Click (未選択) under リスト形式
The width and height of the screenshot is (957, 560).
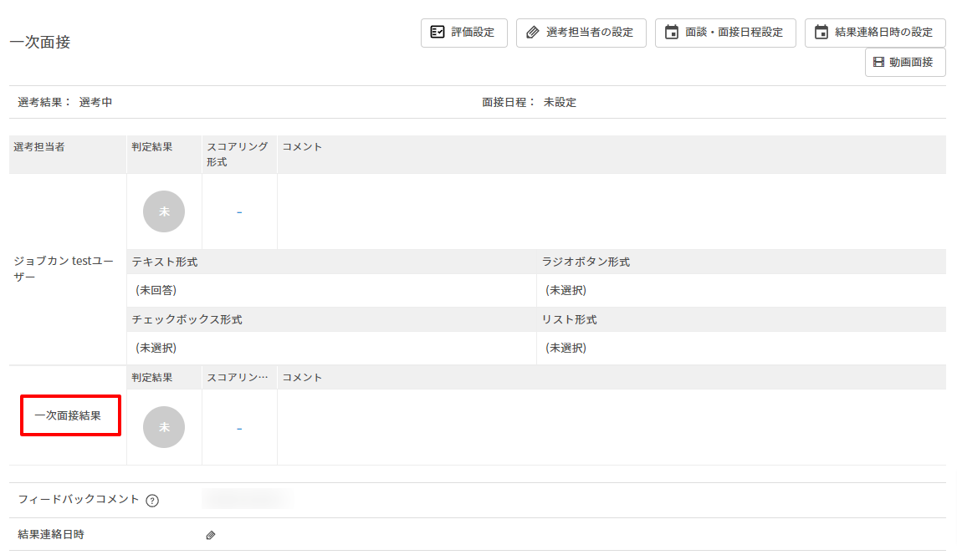tap(566, 348)
